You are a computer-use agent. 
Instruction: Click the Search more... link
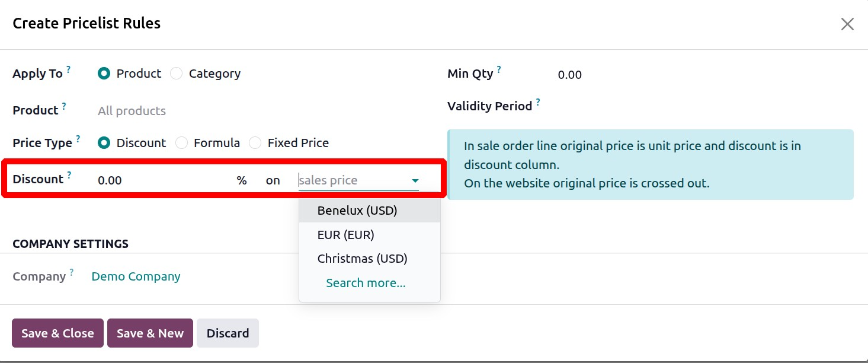(366, 283)
